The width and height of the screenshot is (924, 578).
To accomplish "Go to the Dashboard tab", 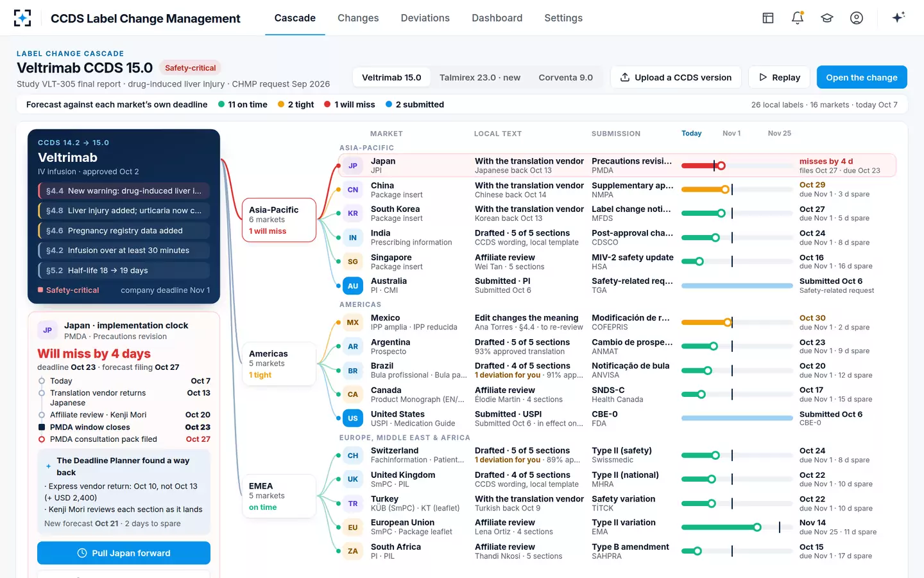I will click(x=497, y=18).
